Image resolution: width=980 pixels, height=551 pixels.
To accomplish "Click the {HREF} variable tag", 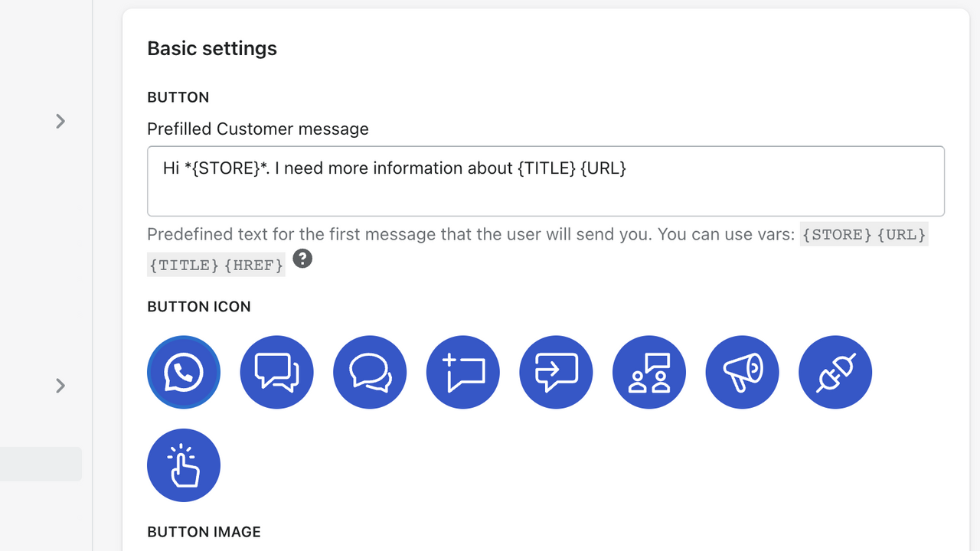I will click(x=254, y=266).
